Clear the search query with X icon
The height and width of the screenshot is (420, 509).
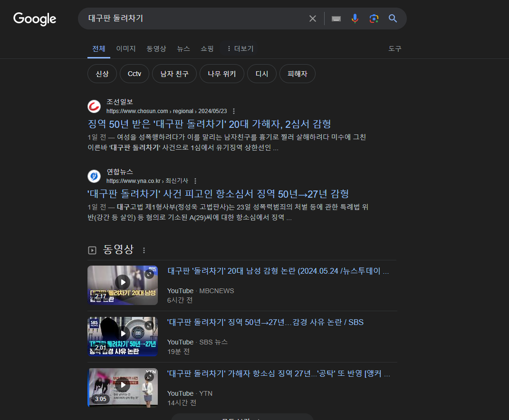[x=313, y=19]
